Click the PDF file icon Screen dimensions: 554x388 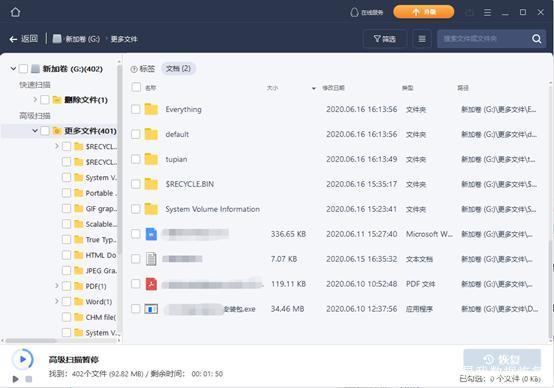tap(151, 284)
